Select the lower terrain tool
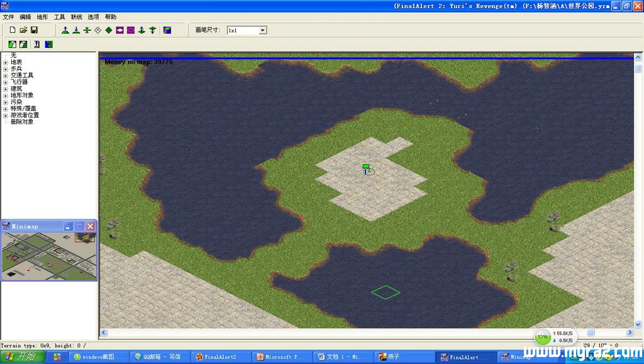The width and height of the screenshot is (644, 364). [76, 30]
